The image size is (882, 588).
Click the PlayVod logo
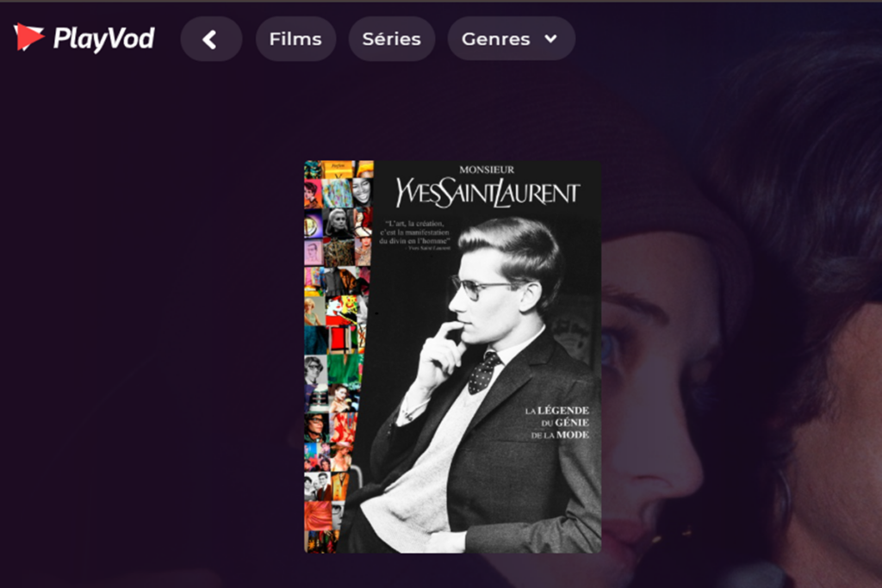click(84, 38)
